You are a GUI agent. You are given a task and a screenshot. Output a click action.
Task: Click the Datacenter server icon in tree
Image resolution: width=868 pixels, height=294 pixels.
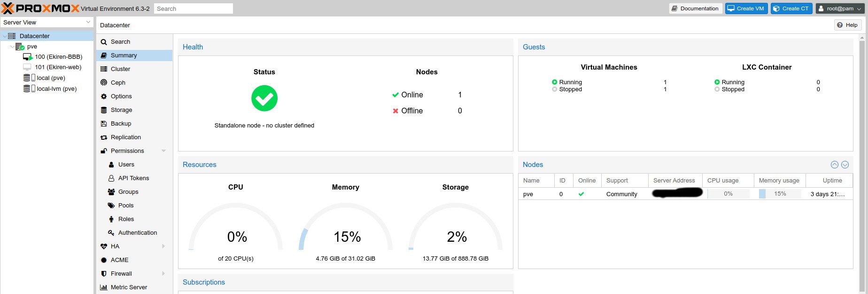click(12, 36)
